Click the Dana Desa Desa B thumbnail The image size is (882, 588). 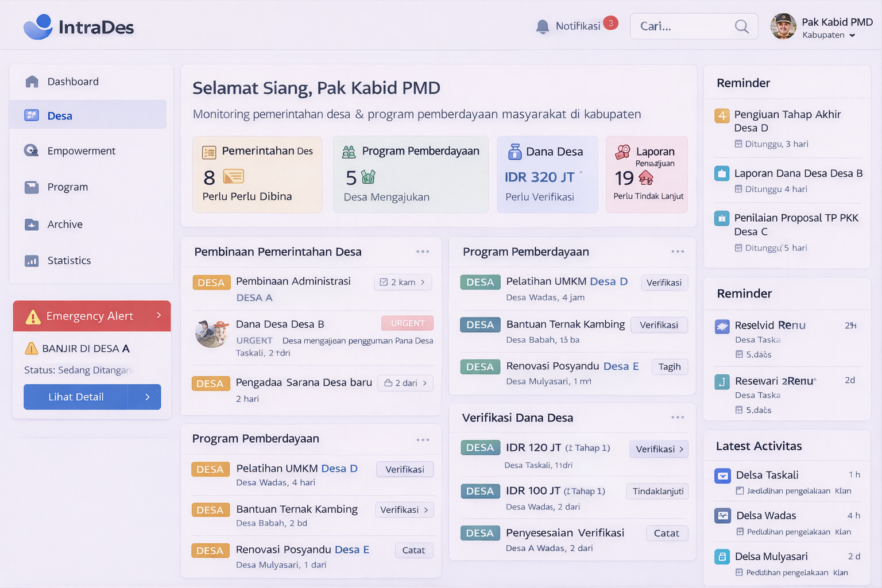212,334
